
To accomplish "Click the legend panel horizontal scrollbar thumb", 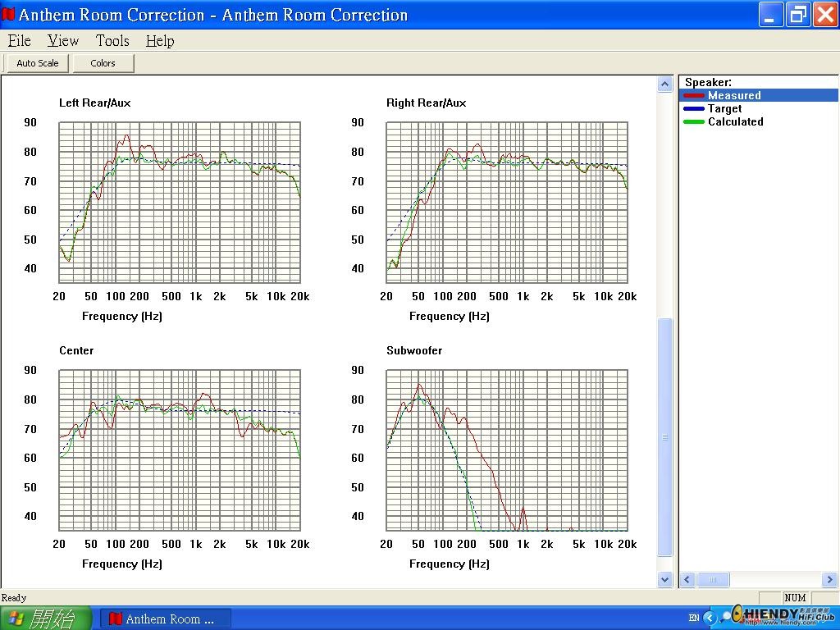I will [713, 580].
